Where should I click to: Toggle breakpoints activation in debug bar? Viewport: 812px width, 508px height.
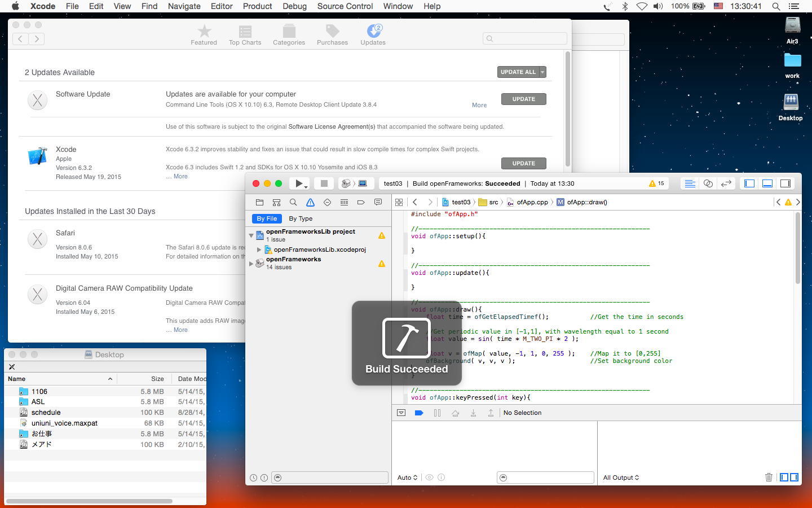click(419, 413)
